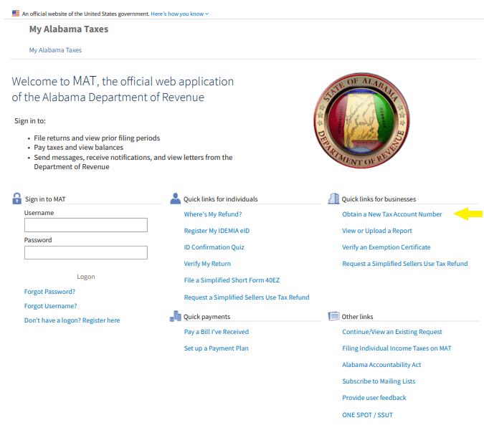Open the Forgot Password? link
This screenshot has width=484, height=448.
click(49, 292)
